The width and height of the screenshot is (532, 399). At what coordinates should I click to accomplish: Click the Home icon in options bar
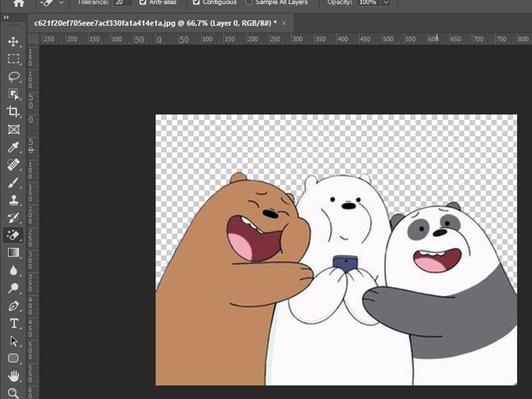pos(19,3)
